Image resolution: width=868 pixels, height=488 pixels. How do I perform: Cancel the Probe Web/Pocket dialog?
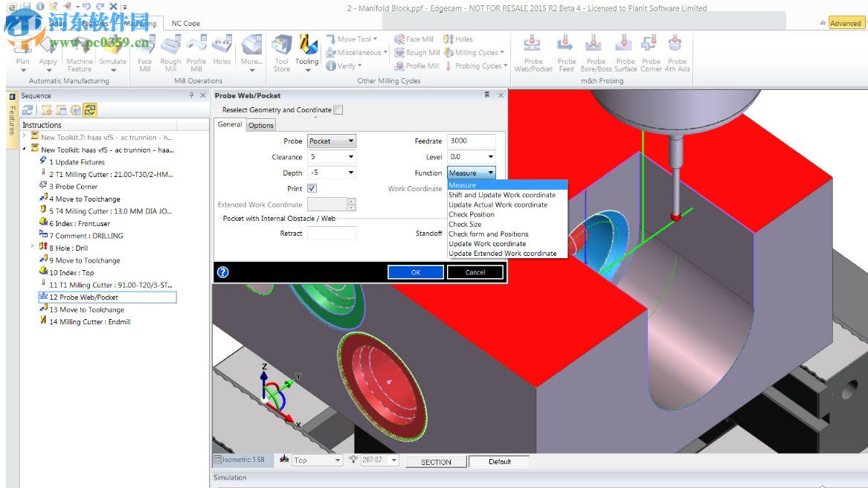(x=475, y=272)
